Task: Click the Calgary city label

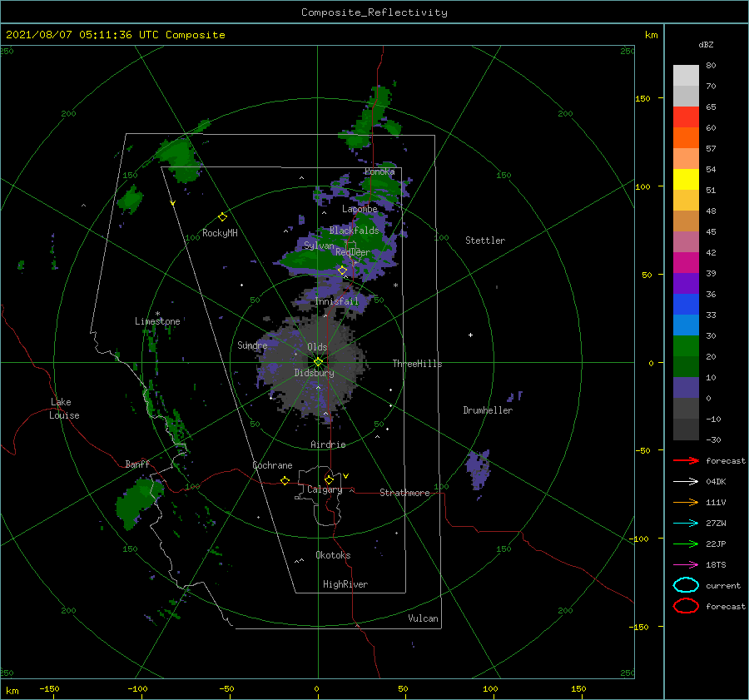Action: click(325, 489)
